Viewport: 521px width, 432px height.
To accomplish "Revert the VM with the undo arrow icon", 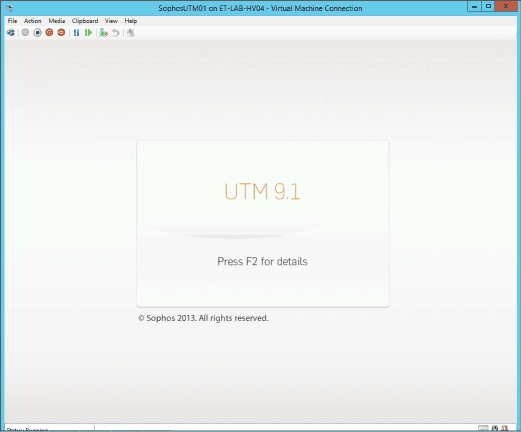I will [x=115, y=33].
